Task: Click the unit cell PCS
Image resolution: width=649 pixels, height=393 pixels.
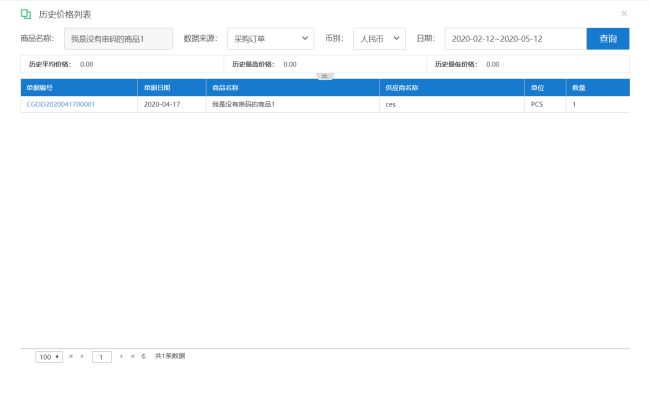Action: coord(546,104)
